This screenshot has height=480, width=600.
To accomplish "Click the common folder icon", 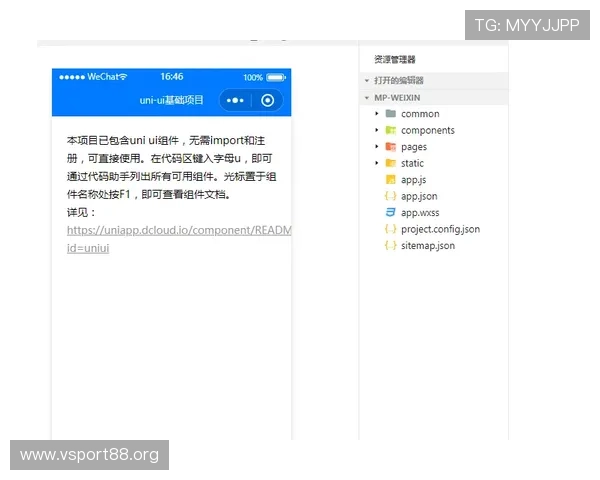I will [x=391, y=113].
